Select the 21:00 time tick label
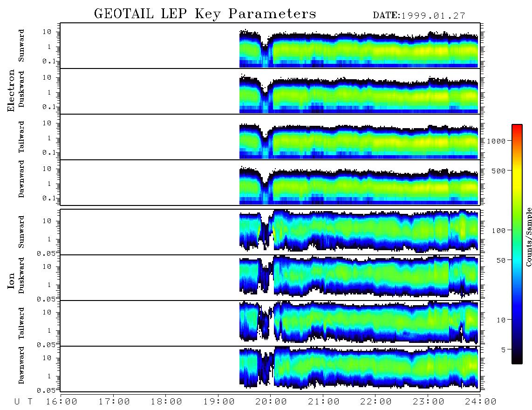 pyautogui.click(x=324, y=402)
